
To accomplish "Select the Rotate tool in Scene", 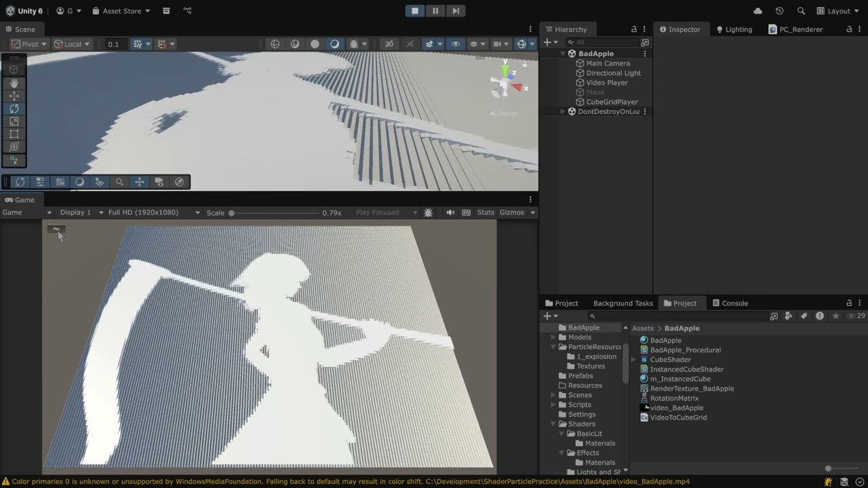I will pos(14,108).
